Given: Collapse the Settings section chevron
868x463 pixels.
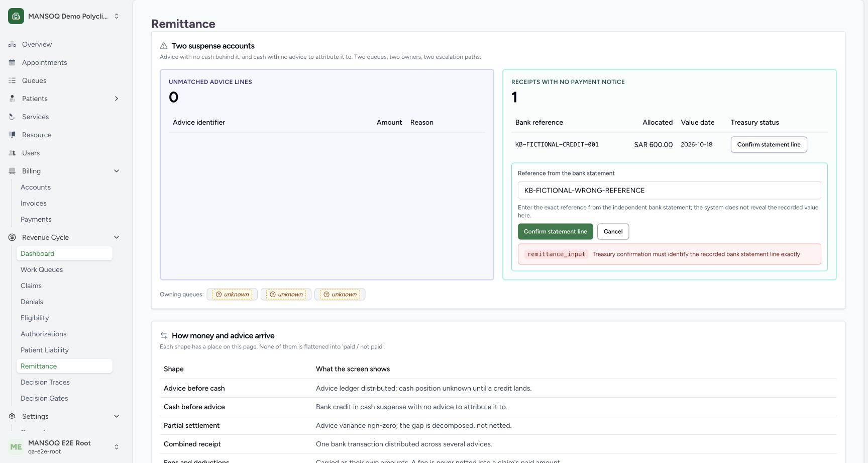Looking at the screenshot, I should 117,417.
